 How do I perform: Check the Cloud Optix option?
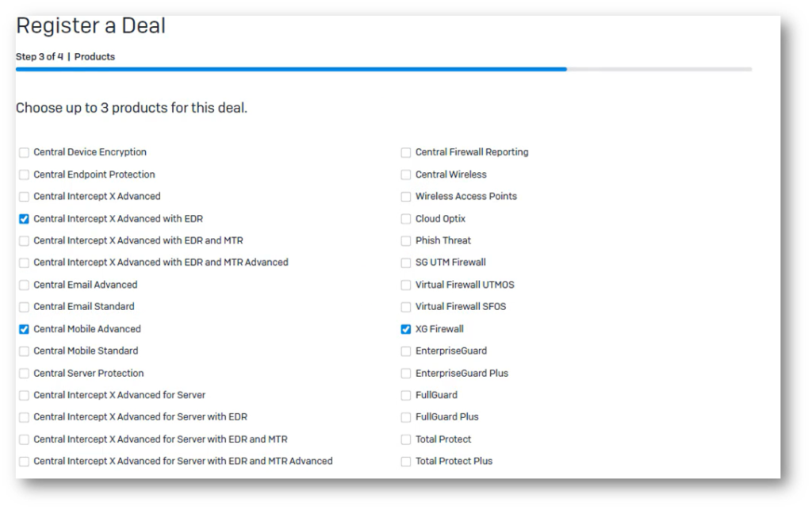point(406,219)
